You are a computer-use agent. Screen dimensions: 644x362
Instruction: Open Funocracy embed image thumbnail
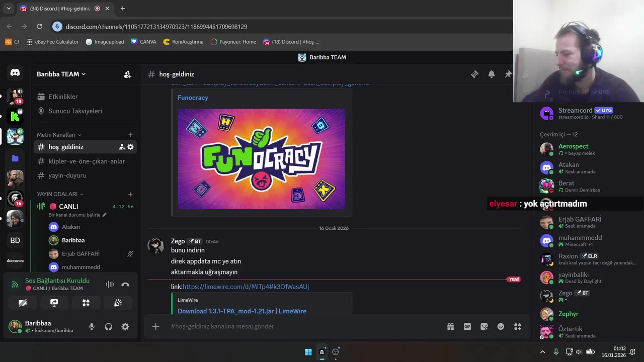pos(262,159)
